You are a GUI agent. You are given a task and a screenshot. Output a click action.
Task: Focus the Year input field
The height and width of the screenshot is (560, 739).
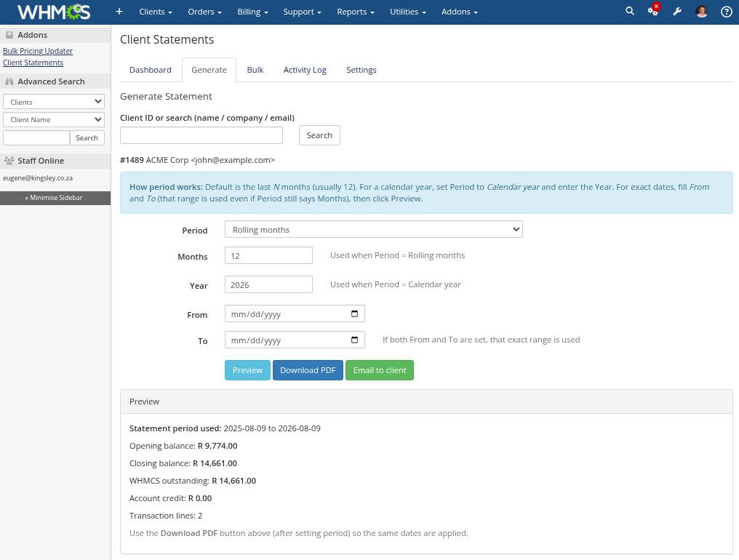268,284
